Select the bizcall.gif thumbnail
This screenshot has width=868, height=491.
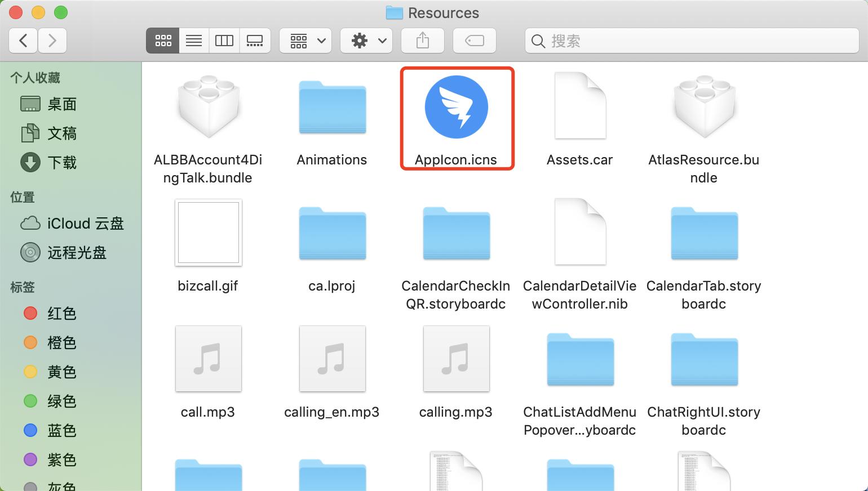tap(209, 233)
